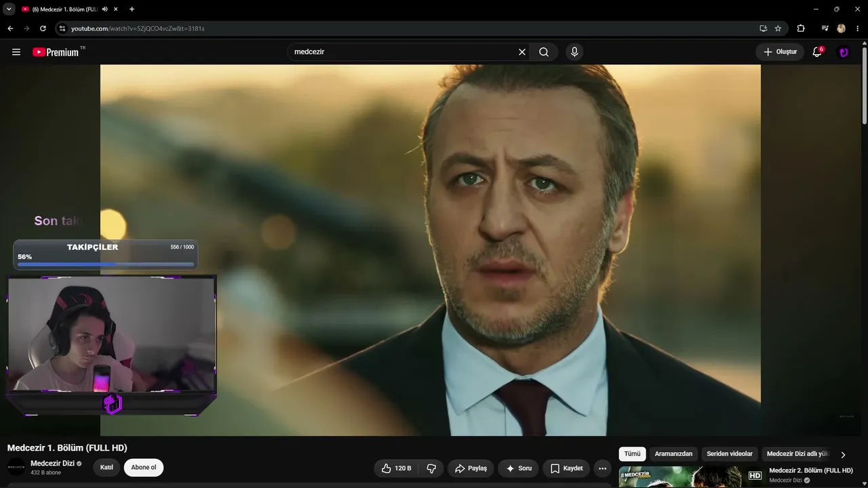Click the video player to pause playback
This screenshot has width=868, height=488.
click(x=431, y=250)
